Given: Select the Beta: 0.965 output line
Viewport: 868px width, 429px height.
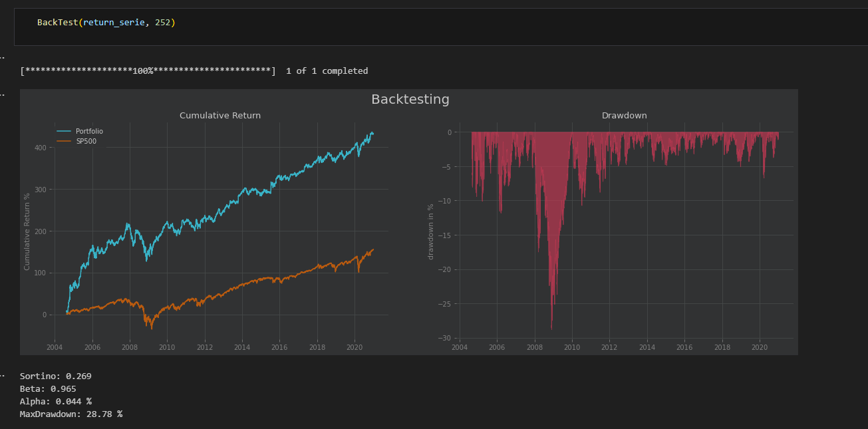Looking at the screenshot, I should [x=48, y=389].
